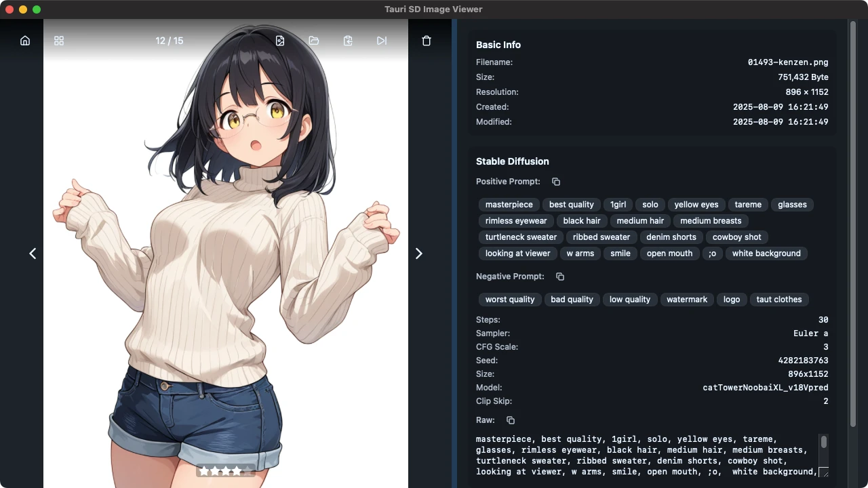Image resolution: width=868 pixels, height=488 pixels.
Task: Paste an image from clipboard
Action: [347, 41]
